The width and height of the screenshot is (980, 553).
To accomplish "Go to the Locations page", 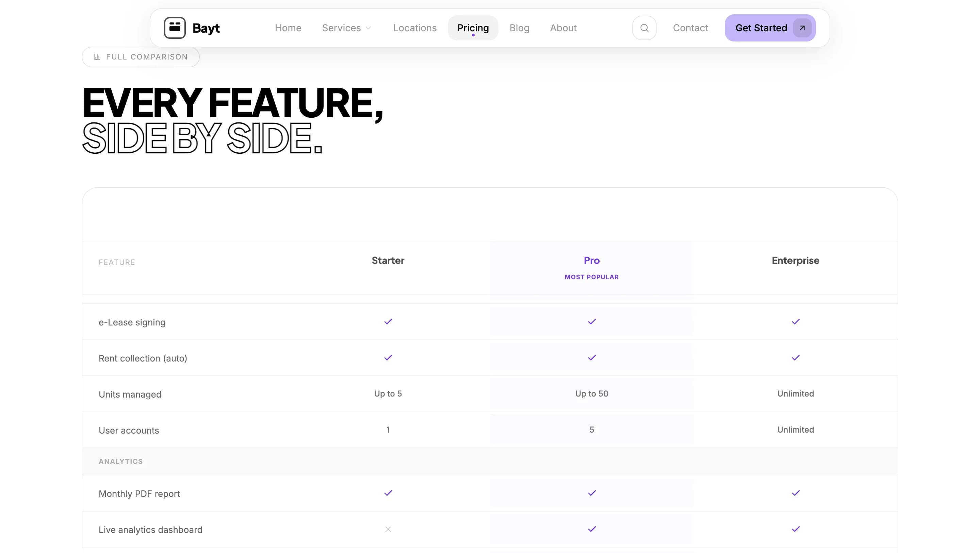I will pos(414,28).
